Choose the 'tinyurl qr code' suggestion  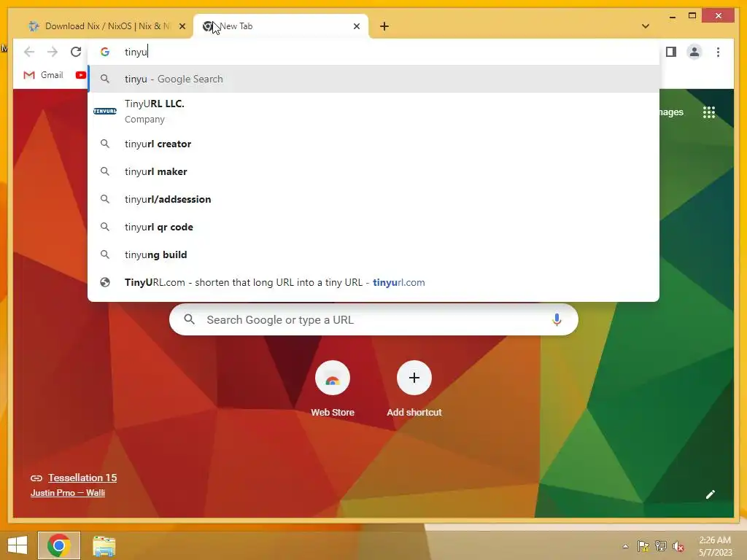click(373, 227)
